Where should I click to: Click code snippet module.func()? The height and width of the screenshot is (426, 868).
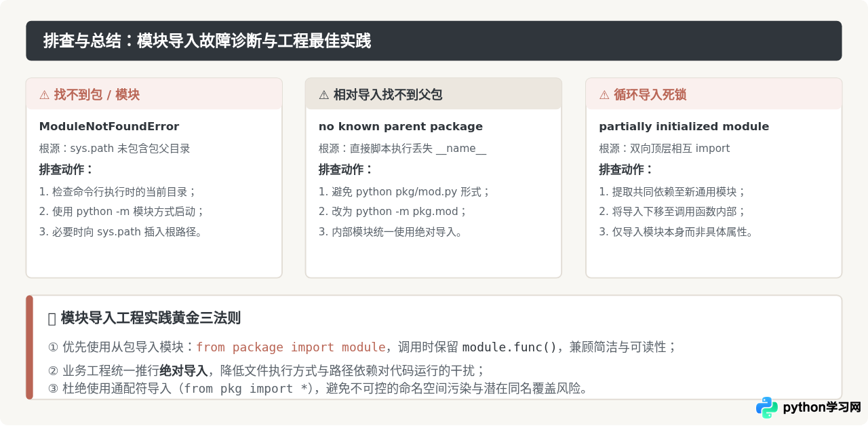pyautogui.click(x=509, y=347)
